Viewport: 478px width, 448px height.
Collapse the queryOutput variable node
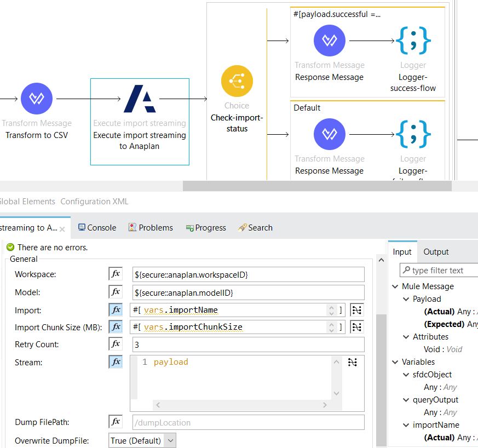(x=406, y=400)
